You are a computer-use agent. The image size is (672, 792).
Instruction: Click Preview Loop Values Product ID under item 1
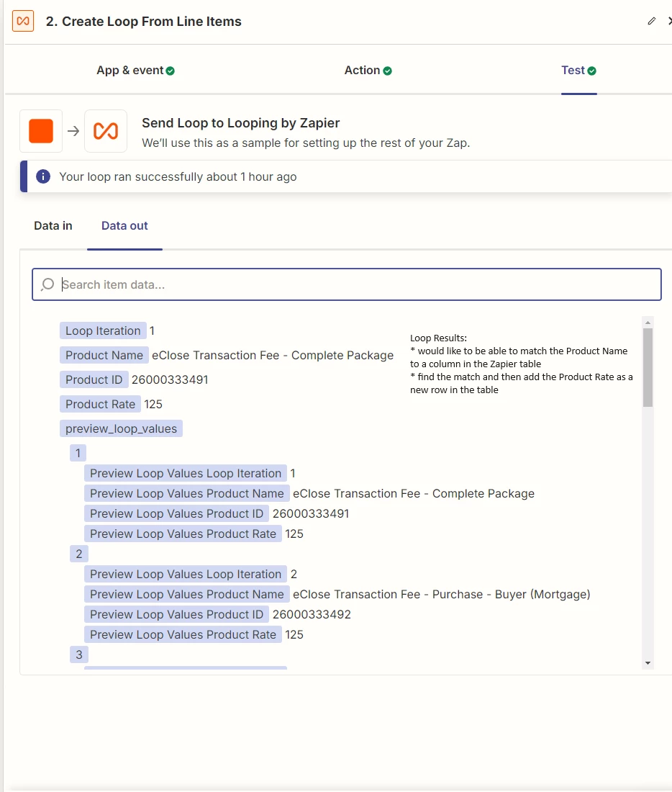click(177, 513)
